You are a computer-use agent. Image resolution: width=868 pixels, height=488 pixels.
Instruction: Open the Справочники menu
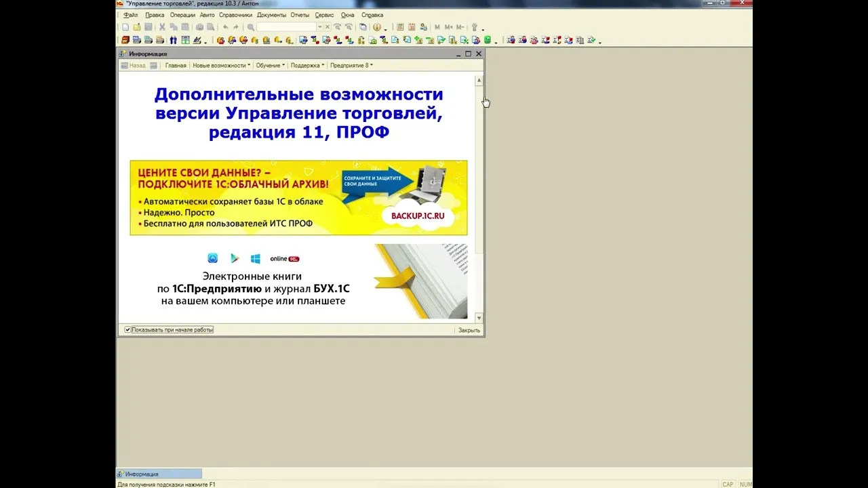[x=235, y=15]
